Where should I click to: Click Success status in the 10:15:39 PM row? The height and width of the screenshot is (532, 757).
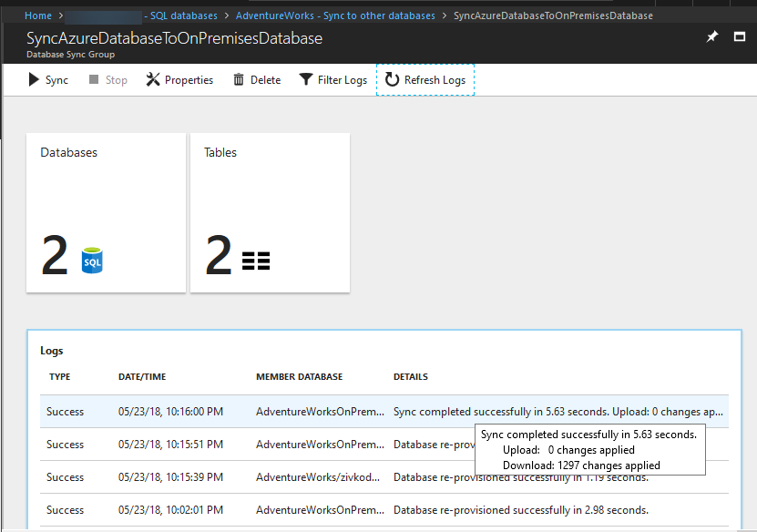point(65,477)
